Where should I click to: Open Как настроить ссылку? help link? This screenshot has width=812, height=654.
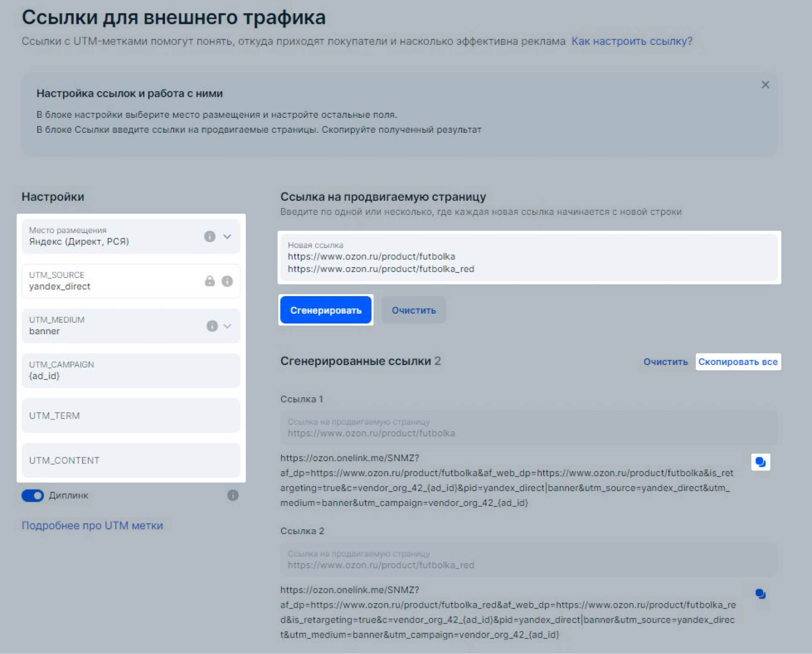[632, 41]
